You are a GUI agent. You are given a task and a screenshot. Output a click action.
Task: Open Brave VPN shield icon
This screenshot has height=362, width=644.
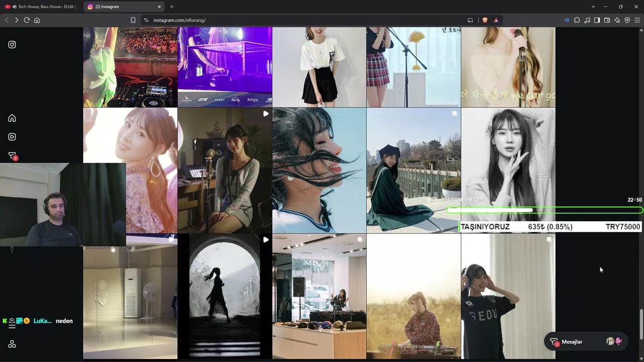[x=627, y=20]
